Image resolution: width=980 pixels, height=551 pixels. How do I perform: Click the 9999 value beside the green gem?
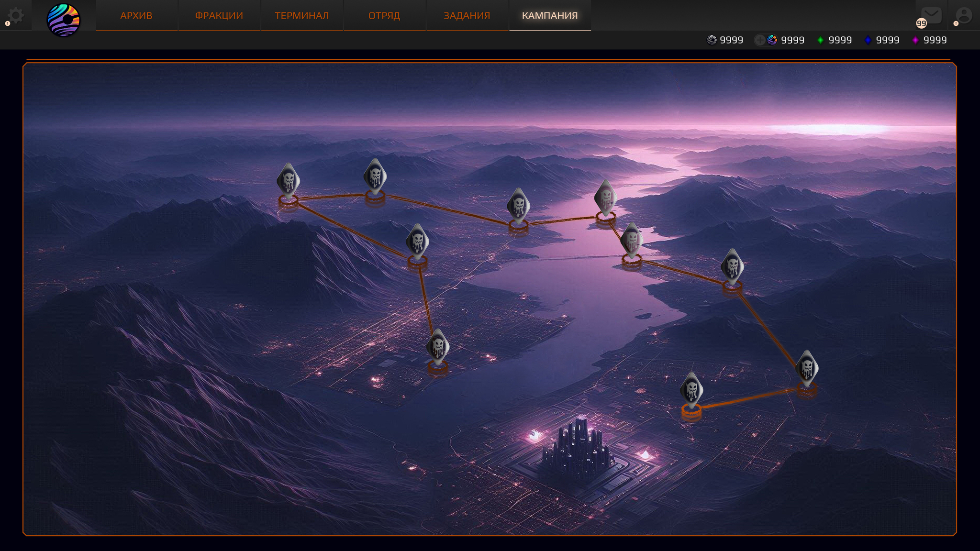tap(840, 40)
